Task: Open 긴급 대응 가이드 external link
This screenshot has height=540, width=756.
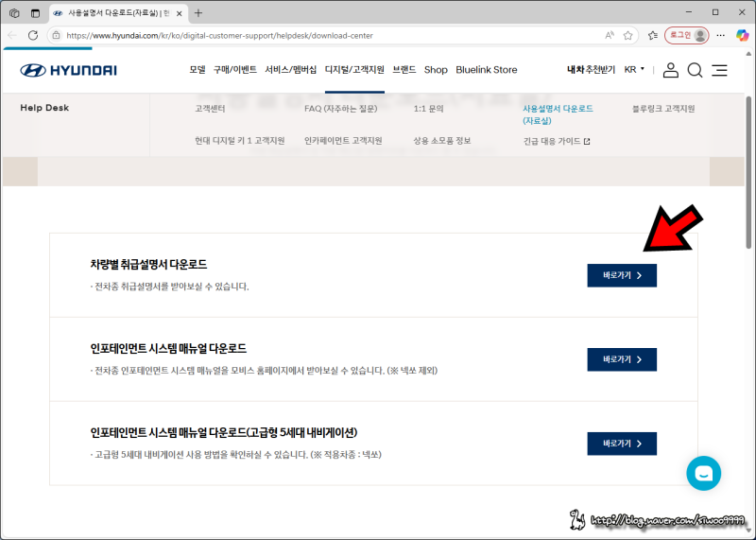Action: point(557,141)
